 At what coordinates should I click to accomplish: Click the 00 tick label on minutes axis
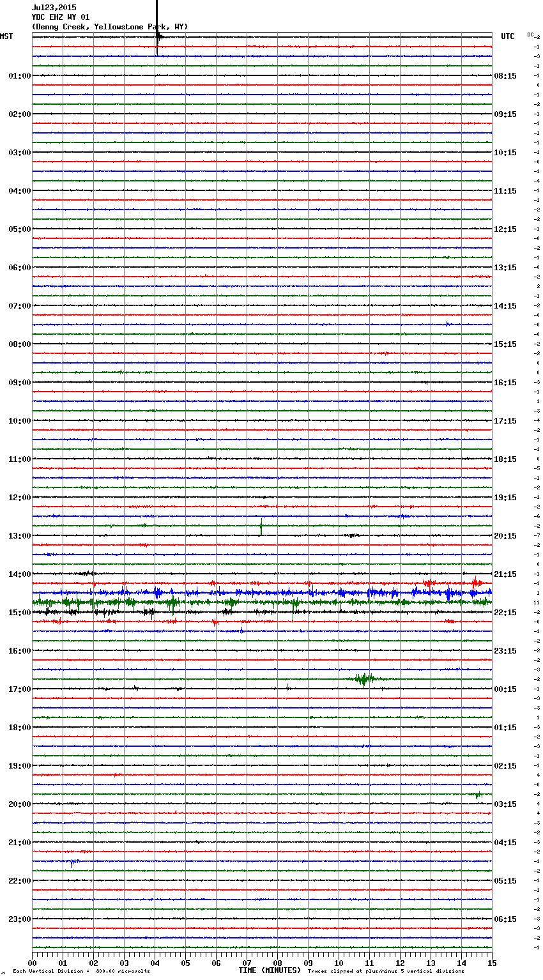click(x=32, y=963)
